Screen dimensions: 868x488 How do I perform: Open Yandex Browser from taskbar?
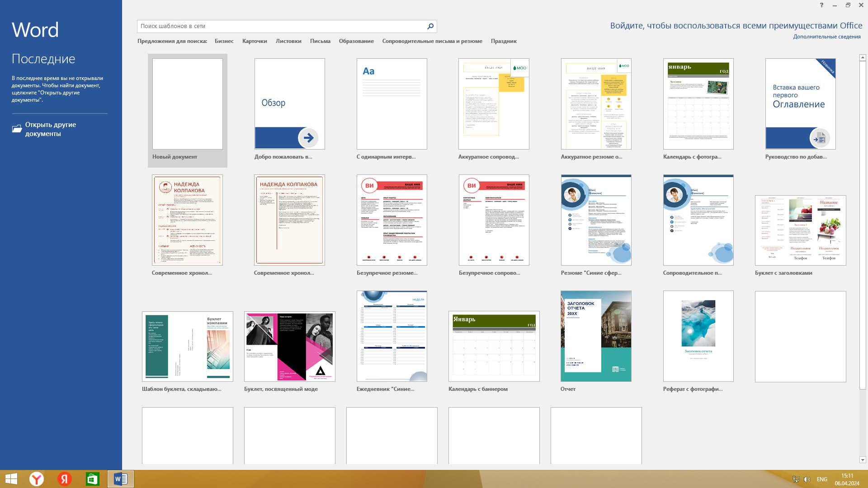(37, 479)
